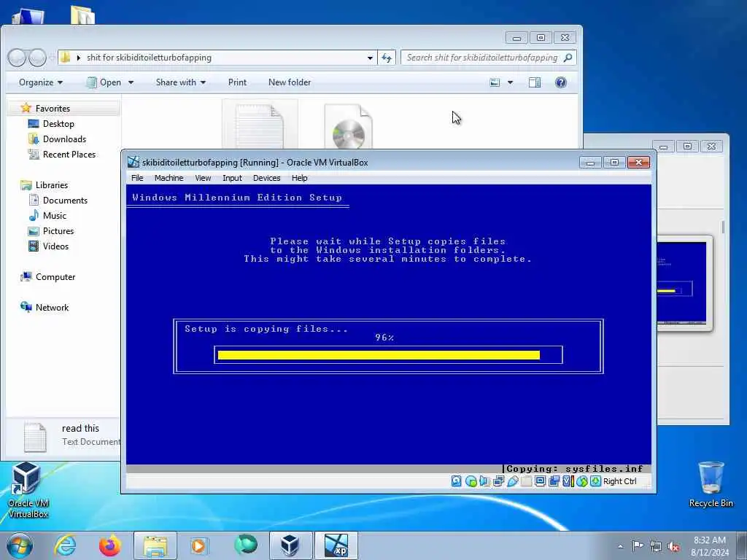Show hidden icons arrow in system tray
747x560 pixels.
[620, 546]
